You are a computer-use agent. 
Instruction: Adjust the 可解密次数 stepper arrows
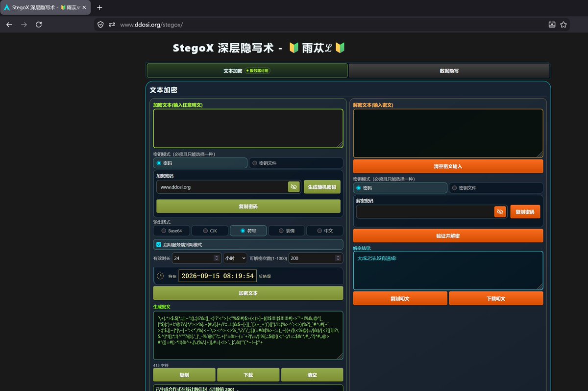click(x=338, y=258)
